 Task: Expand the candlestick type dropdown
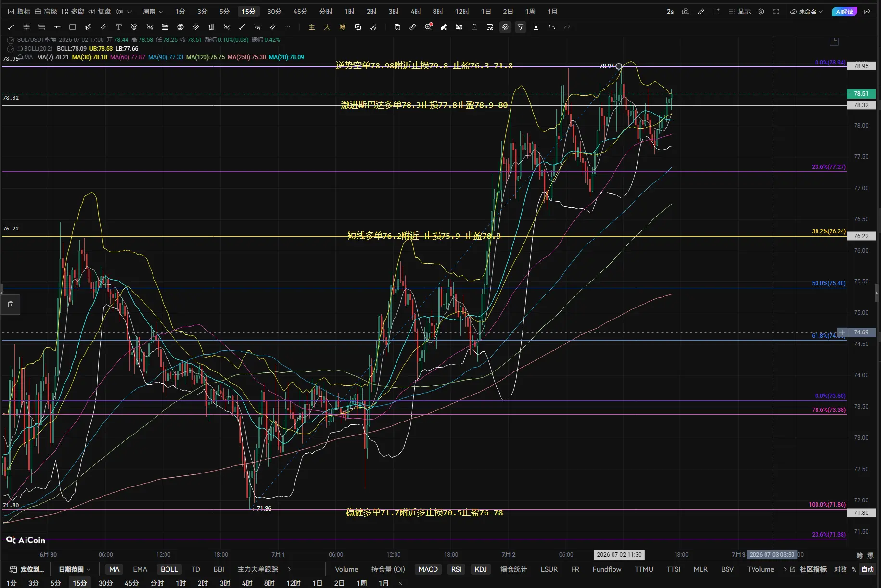point(124,12)
